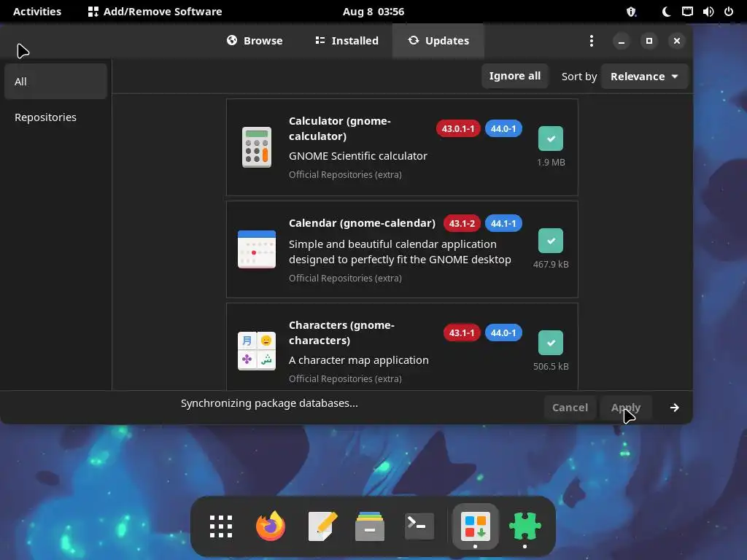This screenshot has height=560, width=747.
Task: Open the Sort by Relevance dropdown
Action: coord(644,76)
